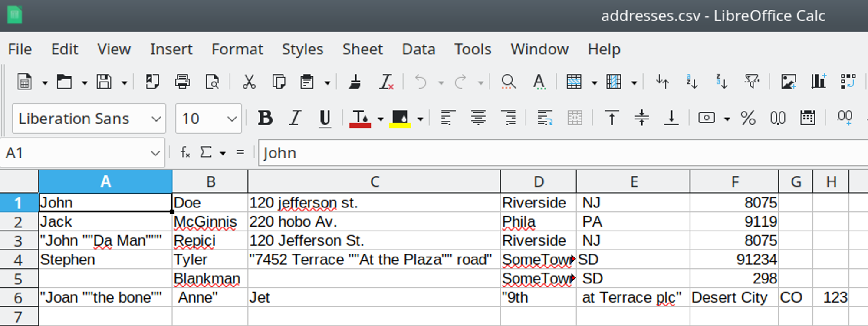This screenshot has width=868, height=326.
Task: Format as Percent icon
Action: click(x=748, y=118)
